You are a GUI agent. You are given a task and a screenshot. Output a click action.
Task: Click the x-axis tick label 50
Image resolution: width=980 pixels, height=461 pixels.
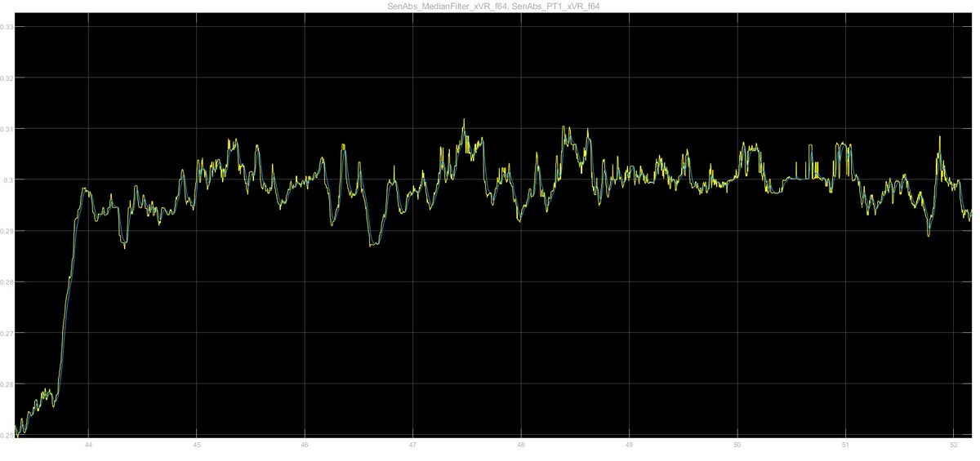point(737,445)
